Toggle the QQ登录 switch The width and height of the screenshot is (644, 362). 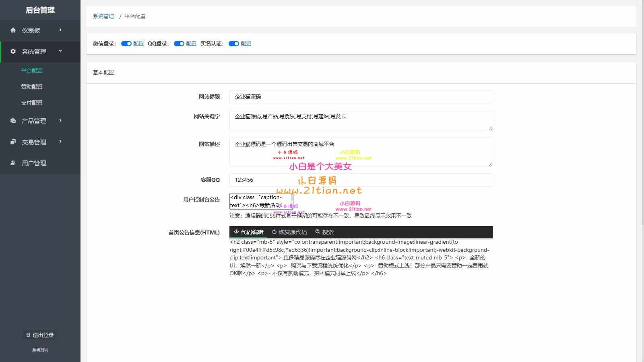pyautogui.click(x=179, y=43)
